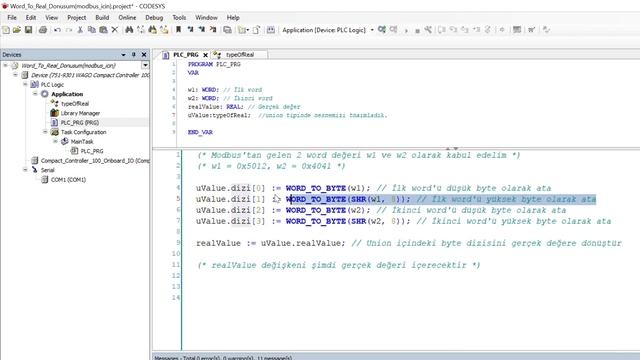Click the Messages bar at the bottom

point(396,357)
